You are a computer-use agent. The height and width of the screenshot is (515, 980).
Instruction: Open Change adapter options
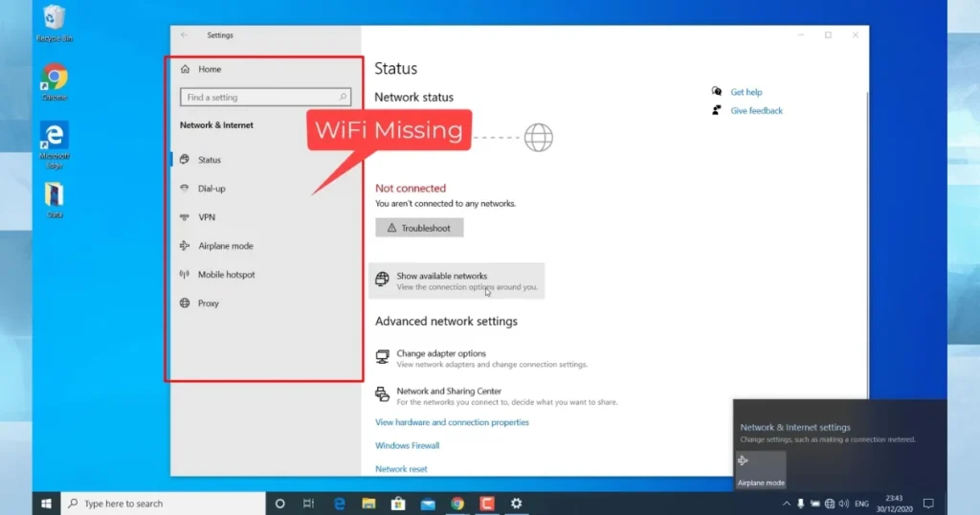point(481,358)
